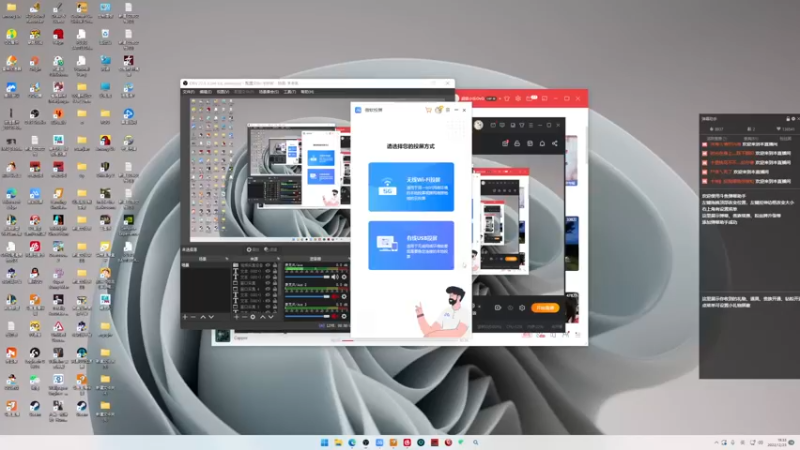Image resolution: width=800 pixels, height=450 pixels.
Task: Lock the video capture device source
Action: pyautogui.click(x=275, y=265)
